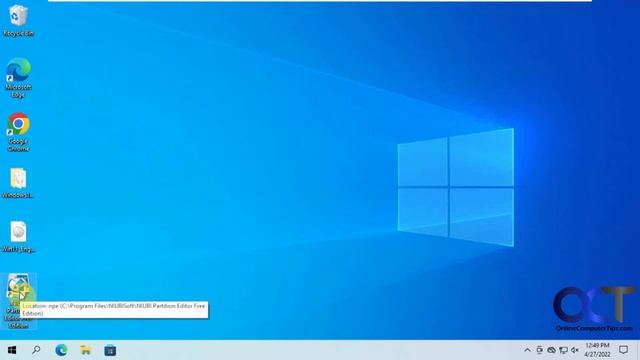The width and height of the screenshot is (640, 360).
Task: Select the NIUBI Partition Editor desktop shortcut
Action: (x=18, y=301)
